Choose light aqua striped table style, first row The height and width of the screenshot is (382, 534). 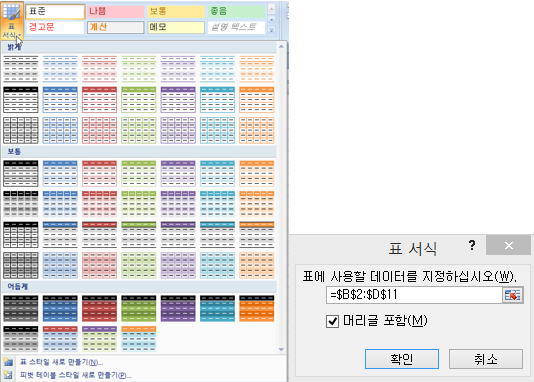[x=217, y=69]
